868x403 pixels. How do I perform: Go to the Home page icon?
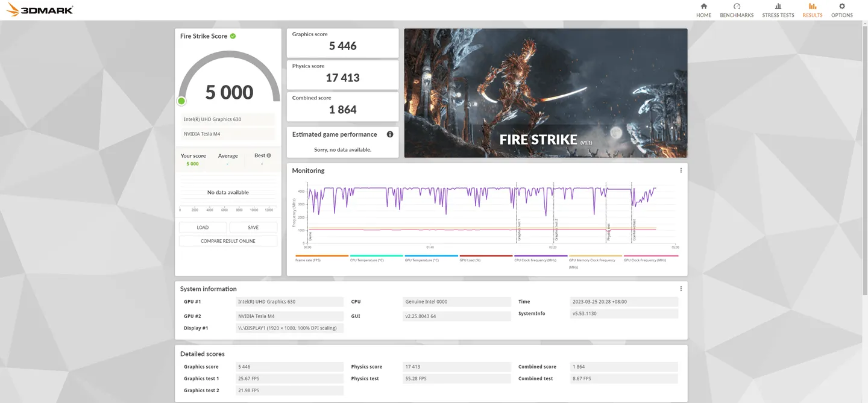pyautogui.click(x=703, y=7)
